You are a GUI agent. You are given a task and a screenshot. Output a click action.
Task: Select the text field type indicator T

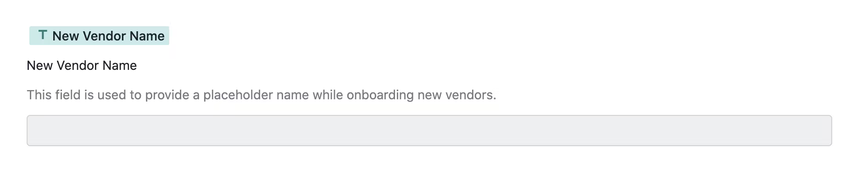pos(43,35)
